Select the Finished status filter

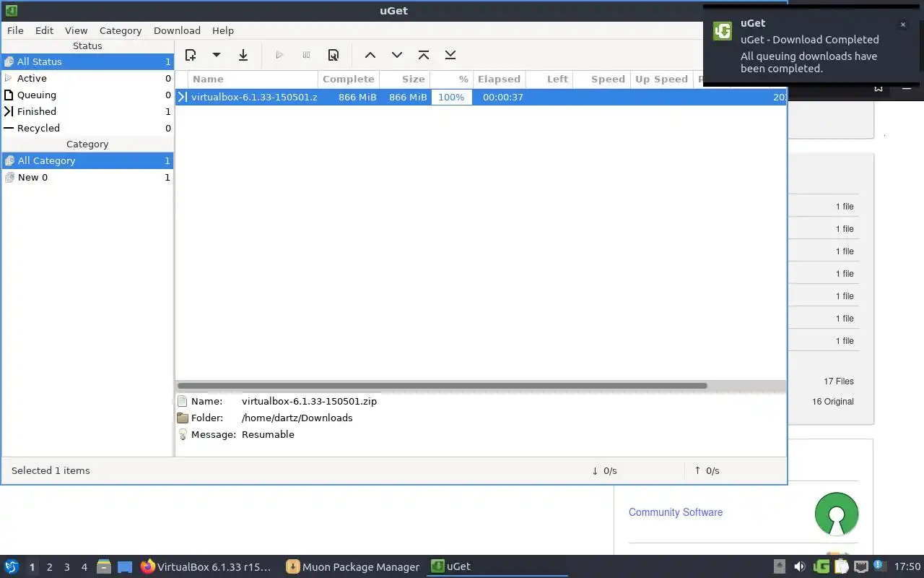(x=87, y=111)
